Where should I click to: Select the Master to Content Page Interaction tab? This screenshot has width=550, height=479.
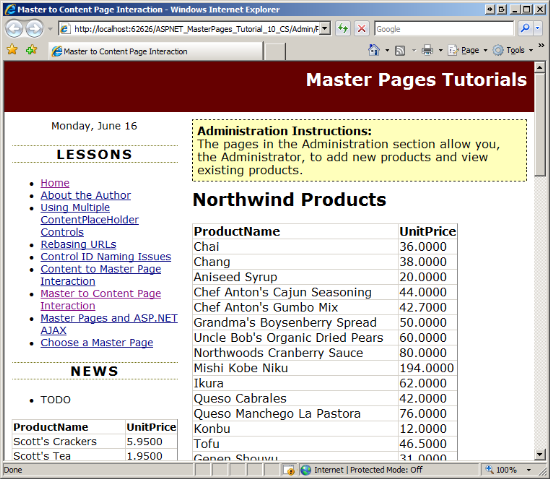coord(156,51)
